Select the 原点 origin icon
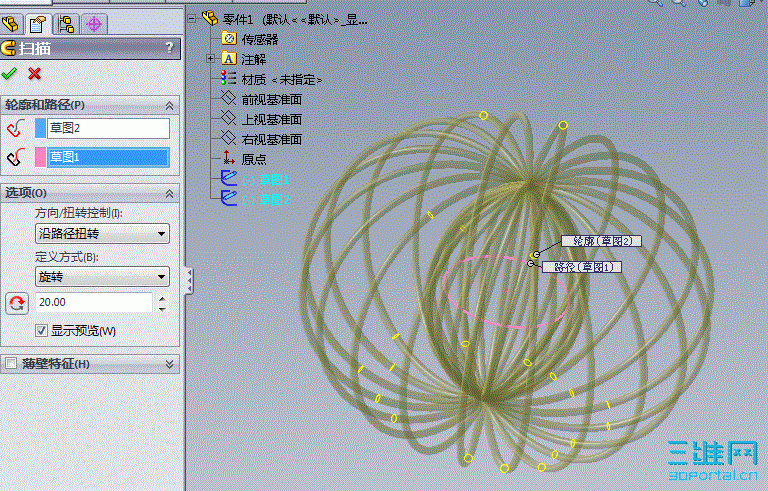 tap(228, 158)
